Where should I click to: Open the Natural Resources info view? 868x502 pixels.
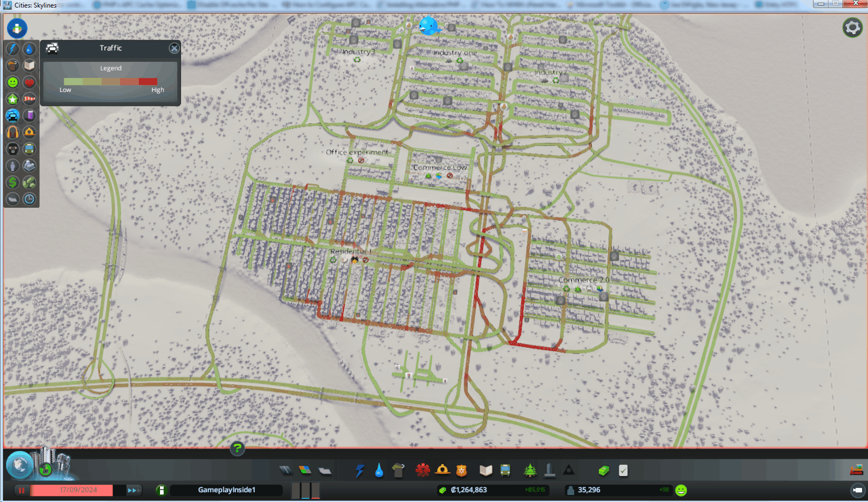(x=29, y=183)
